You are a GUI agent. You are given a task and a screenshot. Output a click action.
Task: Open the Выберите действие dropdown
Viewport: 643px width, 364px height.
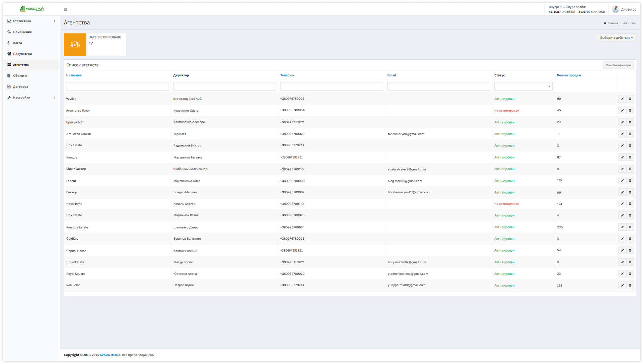tap(616, 37)
